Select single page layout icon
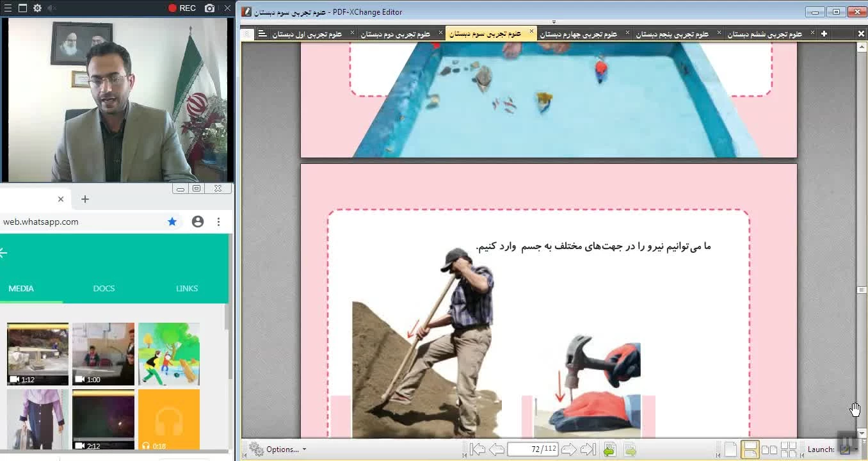868x461 pixels. [730, 449]
